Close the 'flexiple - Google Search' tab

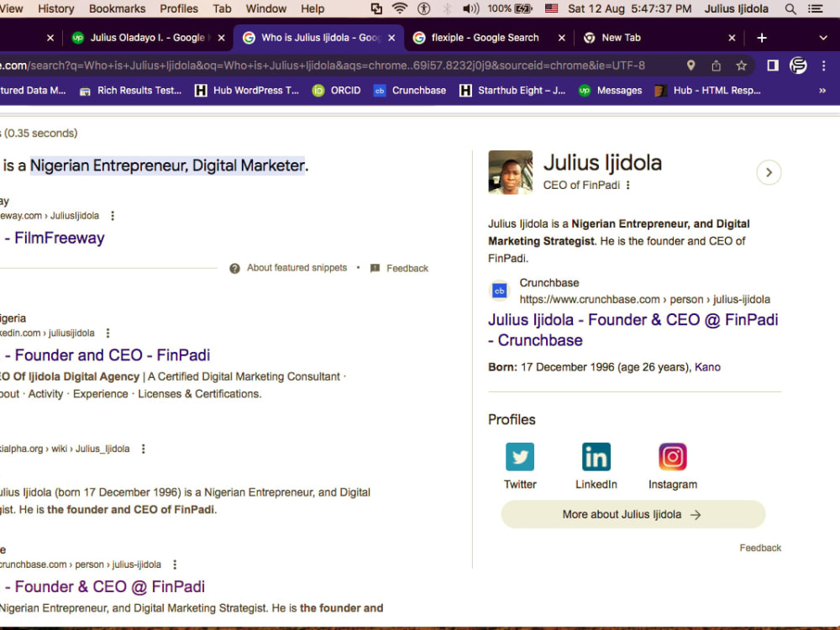point(561,38)
